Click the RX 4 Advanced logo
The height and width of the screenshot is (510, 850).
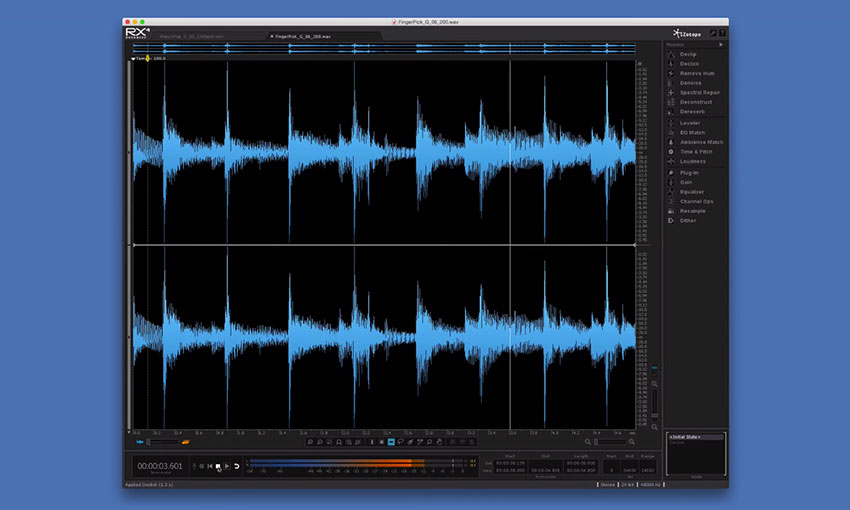click(x=138, y=33)
